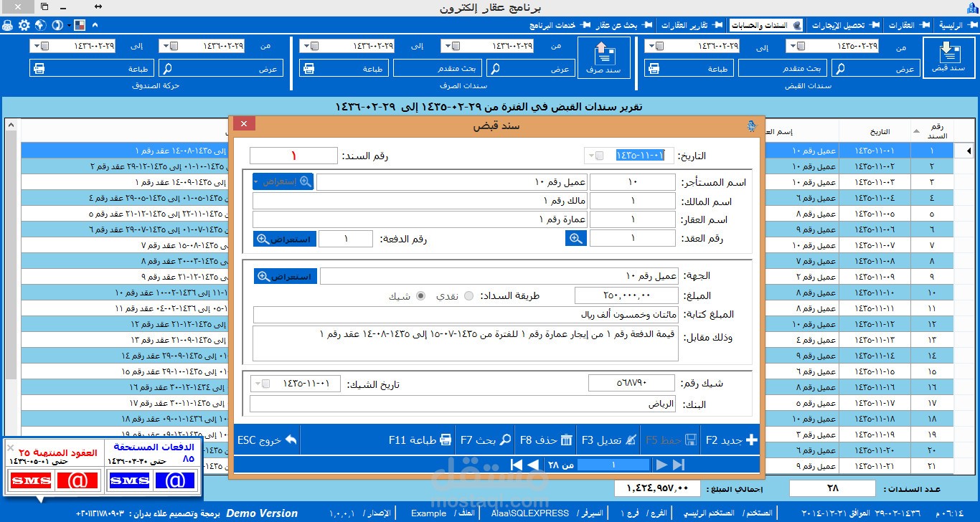Click the تعديل F3 edit button
Screen dimensions: 980x522
point(608,440)
